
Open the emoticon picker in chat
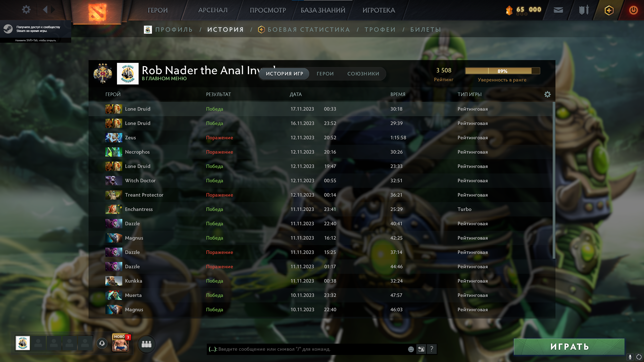(x=411, y=349)
